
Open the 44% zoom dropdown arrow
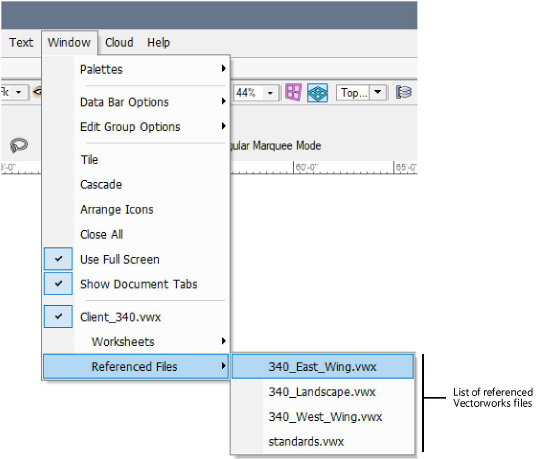270,93
